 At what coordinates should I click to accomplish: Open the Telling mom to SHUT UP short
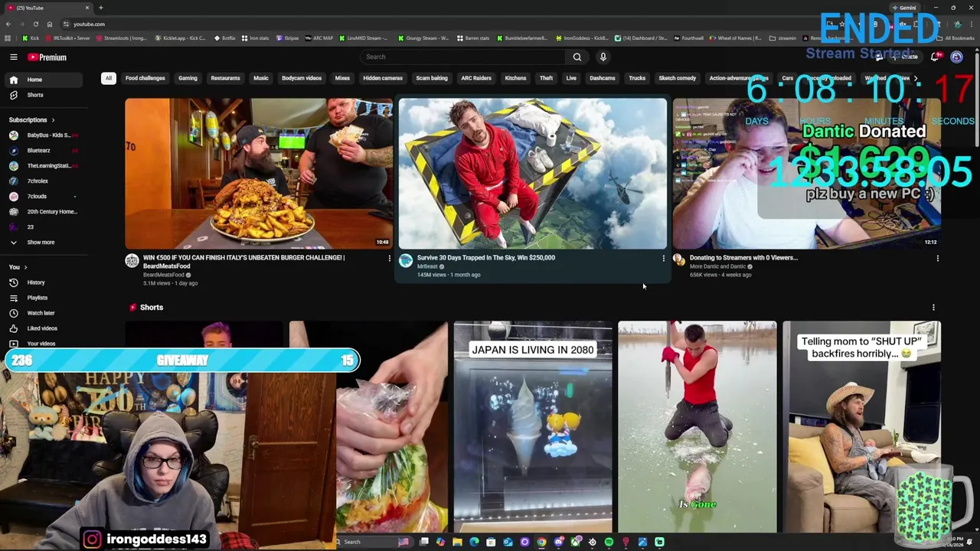click(861, 426)
